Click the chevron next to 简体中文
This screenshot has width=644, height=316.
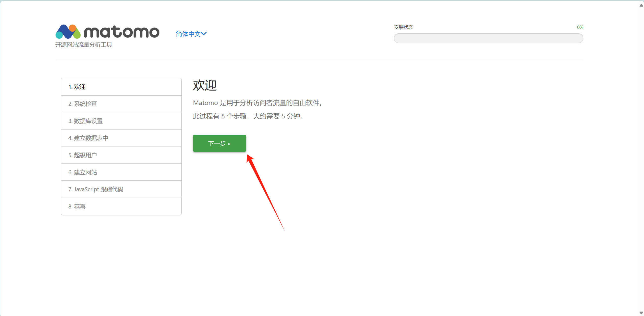(204, 34)
